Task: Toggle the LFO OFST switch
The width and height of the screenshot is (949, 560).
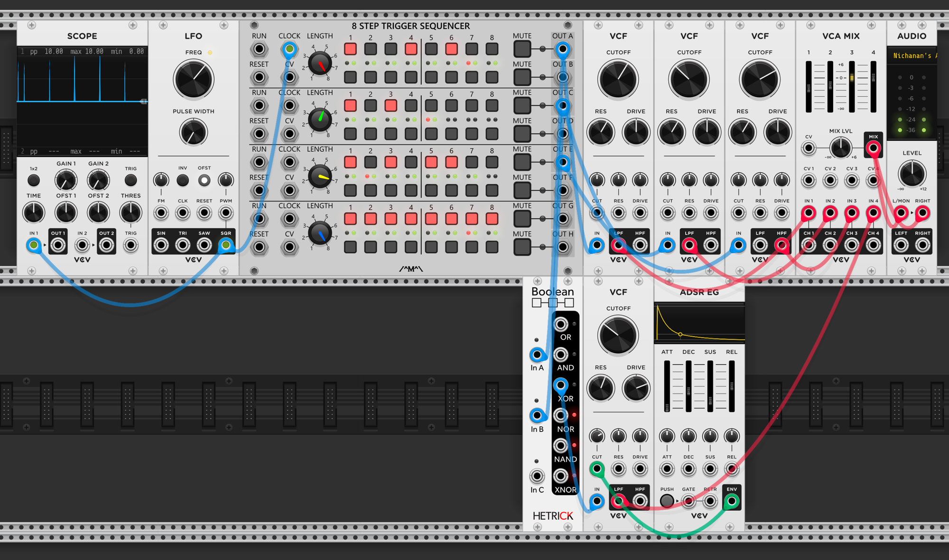Action: (x=205, y=180)
